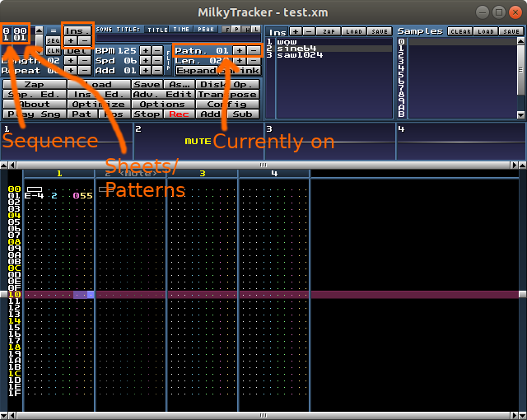Click the Samples CLEAR button
The height and width of the screenshot is (420, 527).
tap(460, 31)
